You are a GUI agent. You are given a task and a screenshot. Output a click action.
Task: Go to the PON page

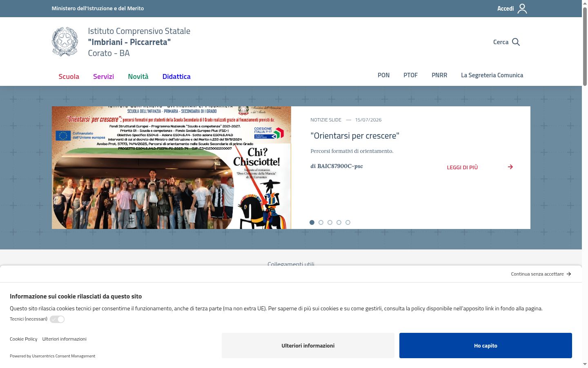coord(383,75)
